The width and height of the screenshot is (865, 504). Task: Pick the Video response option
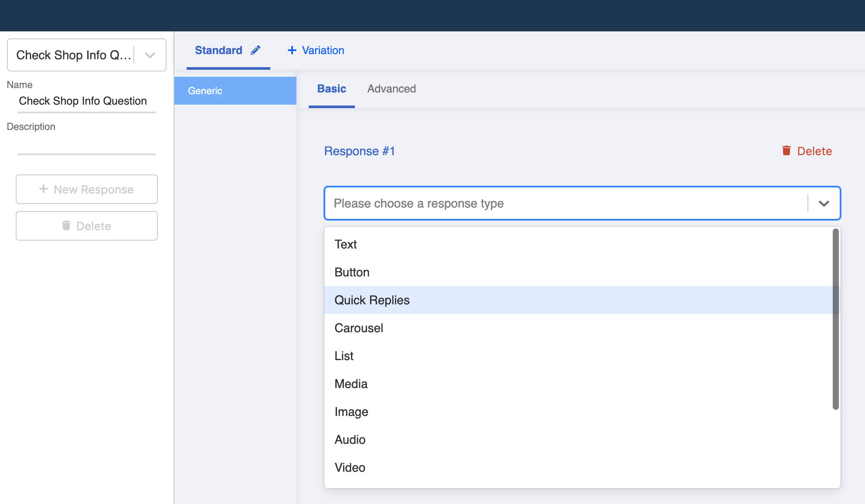(x=350, y=467)
